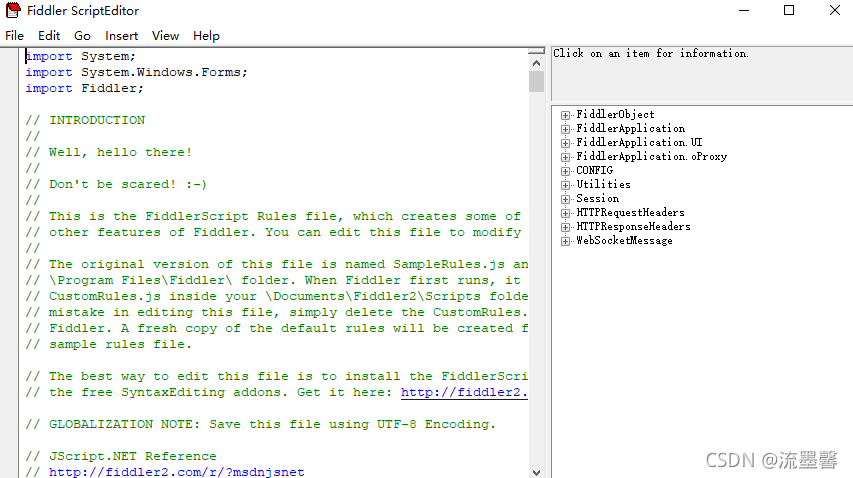Expand the Utilities tree node
Screen dimensions: 853x478
tap(566, 185)
